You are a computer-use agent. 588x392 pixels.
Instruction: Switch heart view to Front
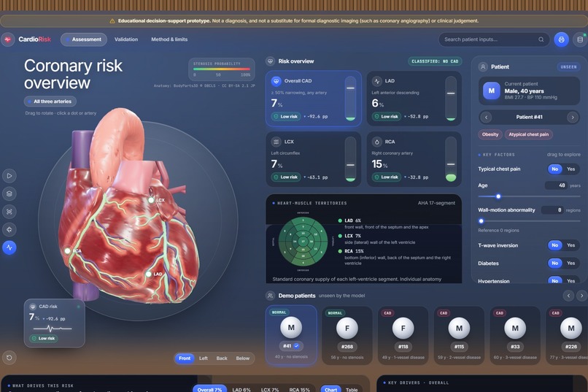coord(185,358)
